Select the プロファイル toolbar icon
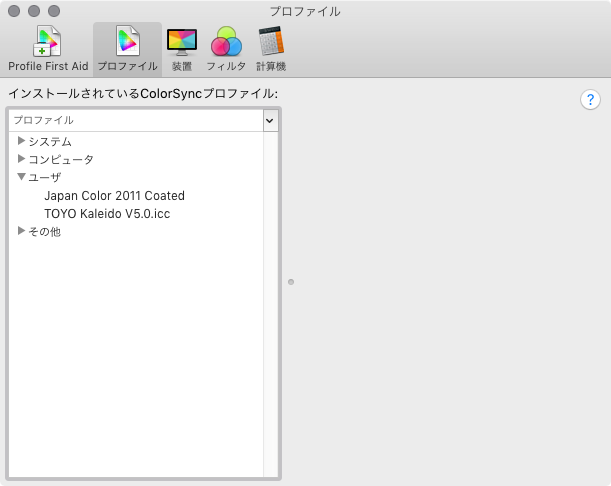 (x=127, y=48)
